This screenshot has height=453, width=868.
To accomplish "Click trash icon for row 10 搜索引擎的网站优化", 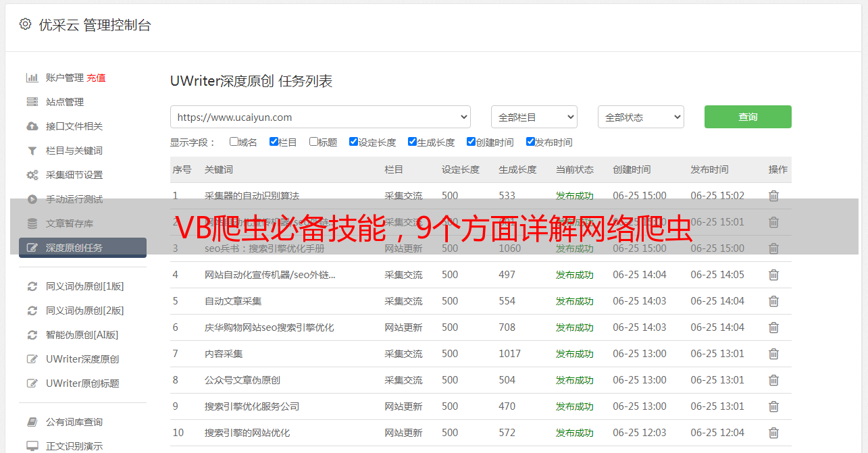I will click(x=773, y=433).
